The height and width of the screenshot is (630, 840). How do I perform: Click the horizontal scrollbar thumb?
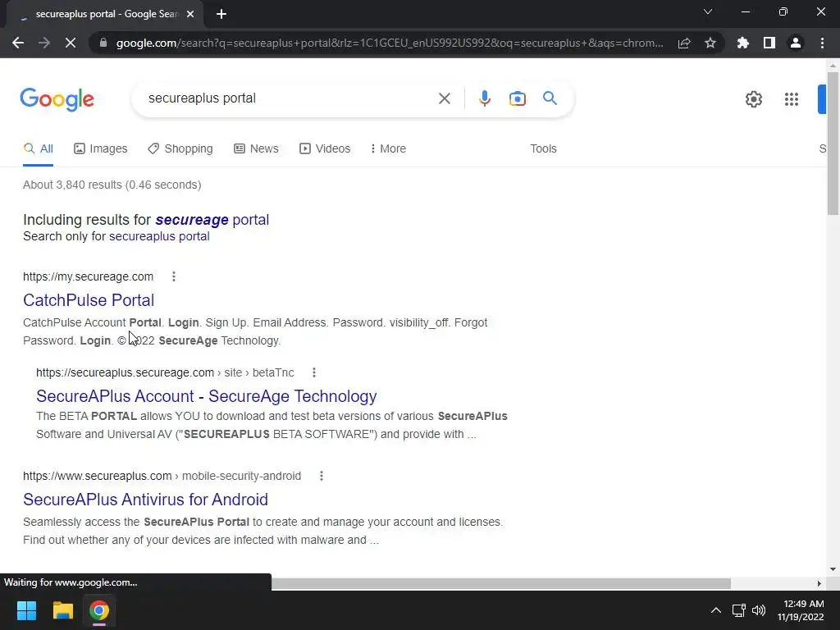click(501, 583)
